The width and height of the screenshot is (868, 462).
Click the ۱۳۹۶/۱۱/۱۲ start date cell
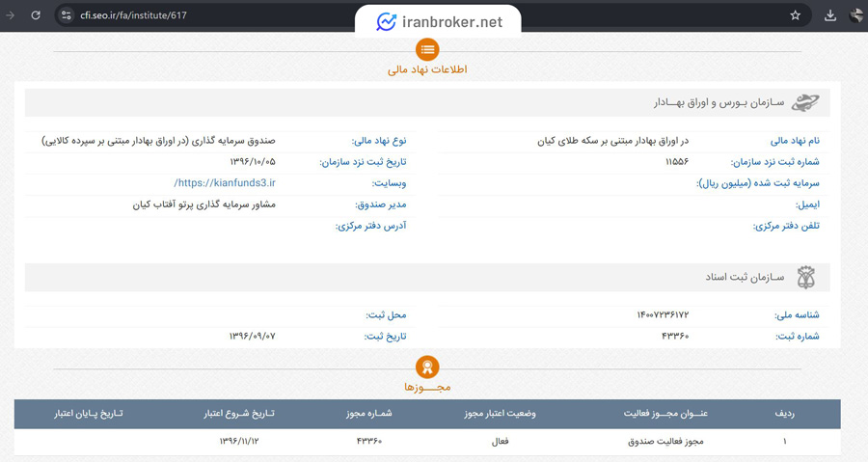(x=239, y=442)
